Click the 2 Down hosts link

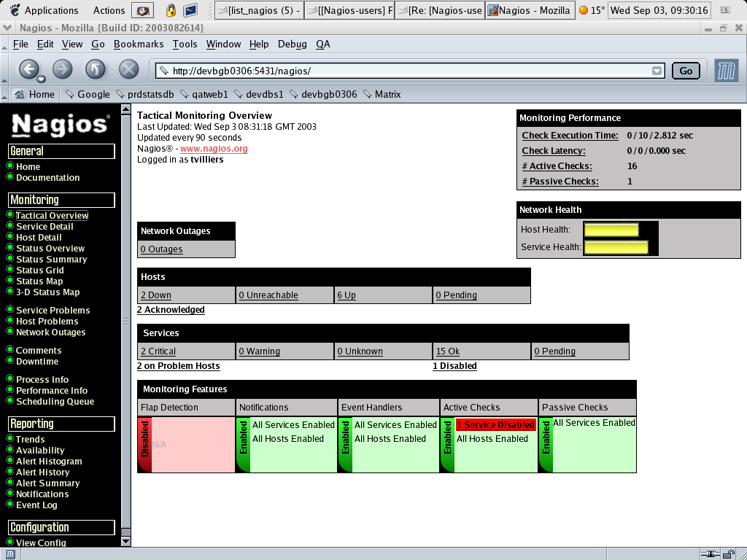coord(156,295)
